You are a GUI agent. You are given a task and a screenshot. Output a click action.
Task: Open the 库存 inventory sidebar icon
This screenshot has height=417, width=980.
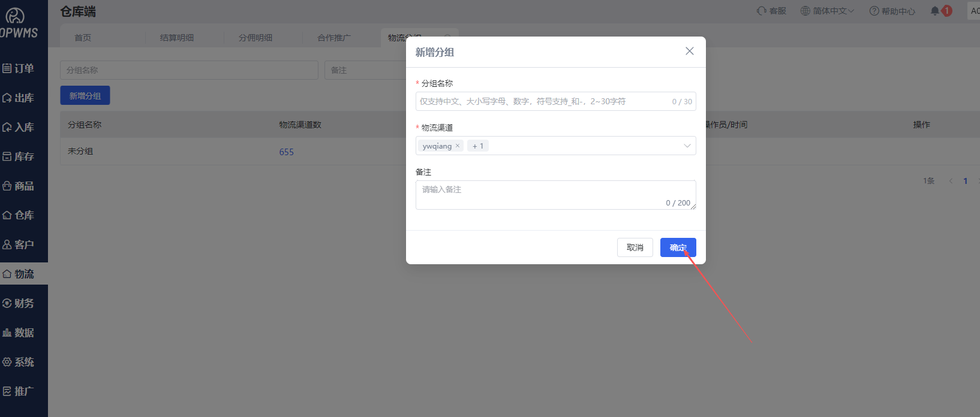click(x=7, y=156)
